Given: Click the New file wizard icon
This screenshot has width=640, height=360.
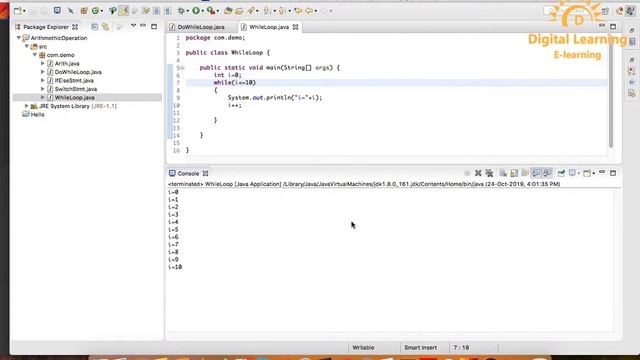Looking at the screenshot, I should coord(18,11).
